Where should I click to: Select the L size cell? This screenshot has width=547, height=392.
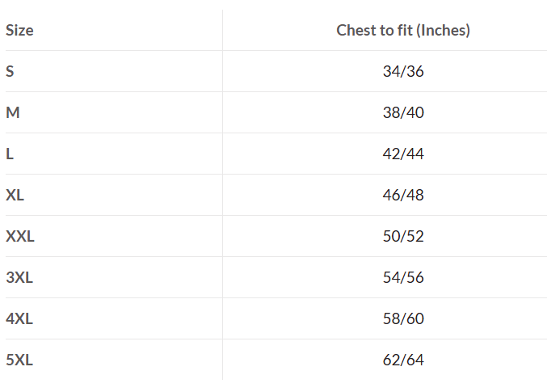tap(10, 154)
